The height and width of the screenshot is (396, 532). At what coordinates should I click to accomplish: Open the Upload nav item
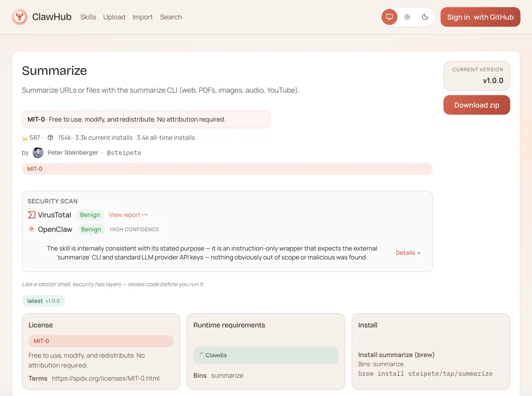pos(114,17)
